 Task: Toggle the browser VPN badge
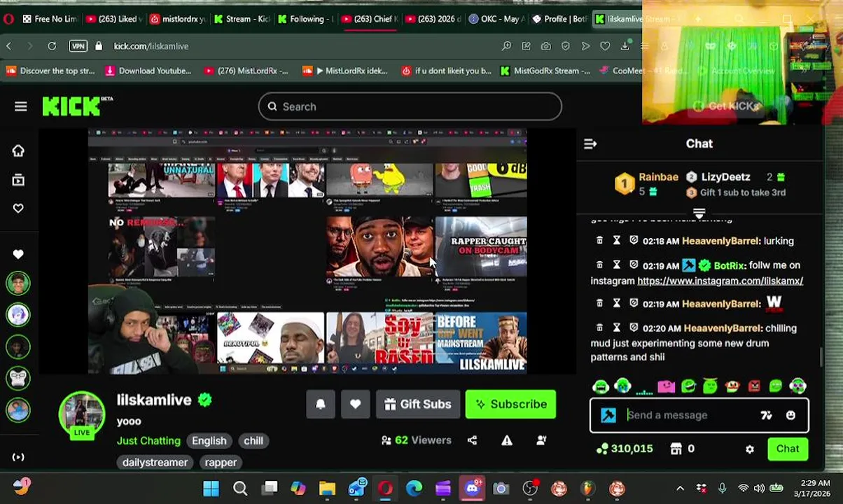pyautogui.click(x=78, y=46)
